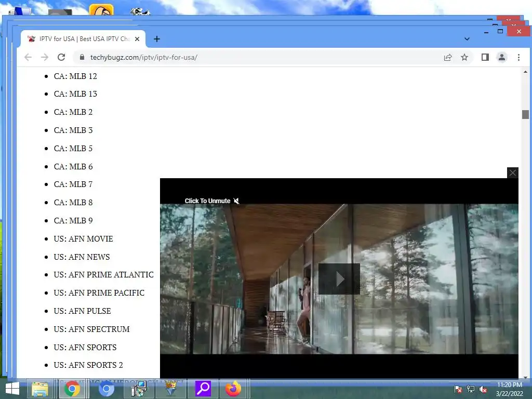
Task: Switch to Google Chrome in the taskbar
Action: (72, 389)
